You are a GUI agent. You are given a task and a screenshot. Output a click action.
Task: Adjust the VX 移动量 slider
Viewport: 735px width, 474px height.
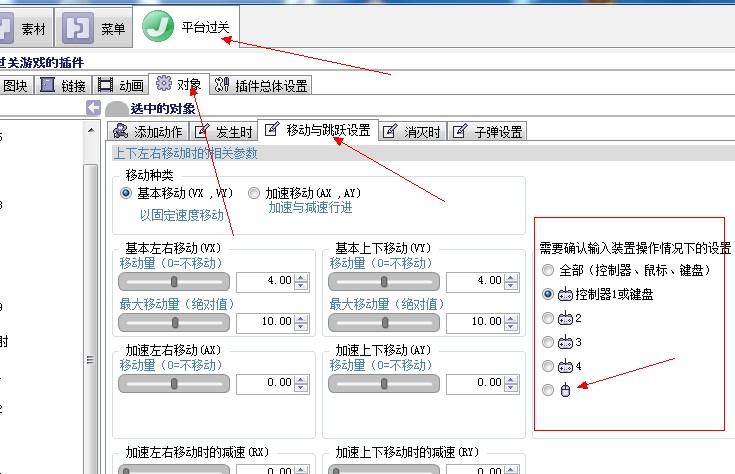(x=174, y=282)
